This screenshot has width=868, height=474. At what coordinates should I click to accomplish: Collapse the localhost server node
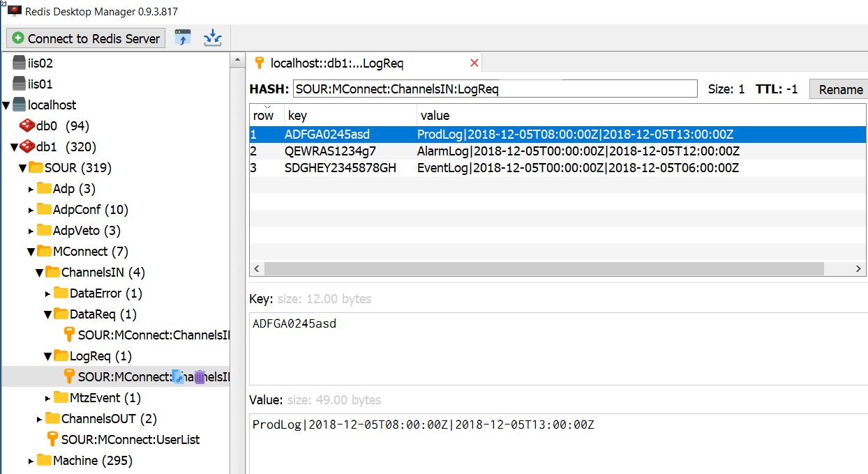tap(6, 105)
